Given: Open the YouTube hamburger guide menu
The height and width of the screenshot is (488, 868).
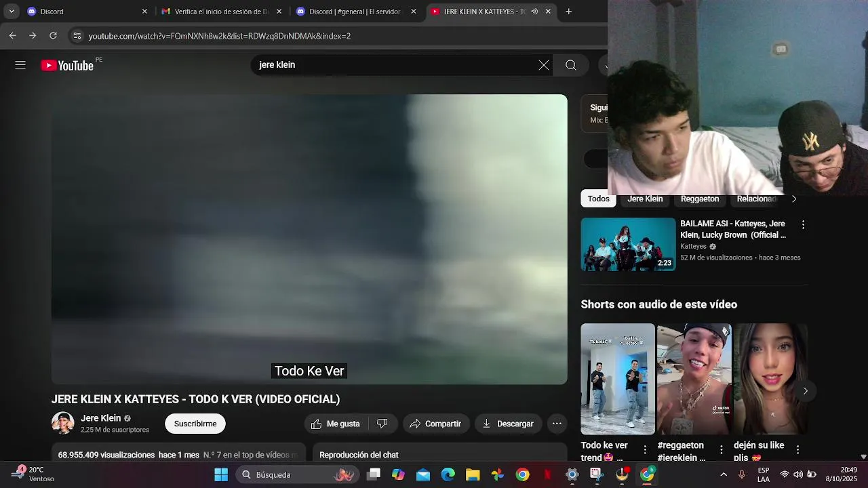Looking at the screenshot, I should click(x=20, y=65).
